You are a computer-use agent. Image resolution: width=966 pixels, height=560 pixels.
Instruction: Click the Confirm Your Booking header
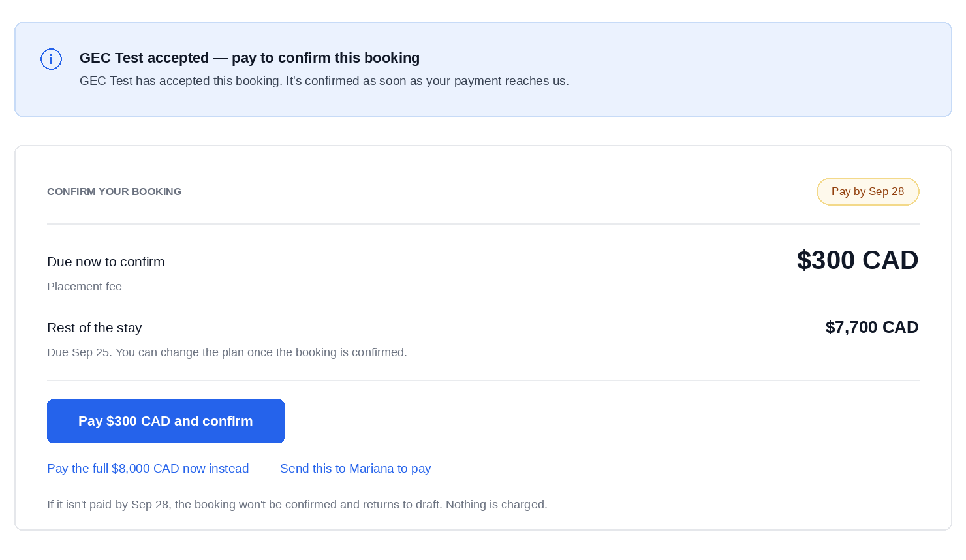pos(114,192)
